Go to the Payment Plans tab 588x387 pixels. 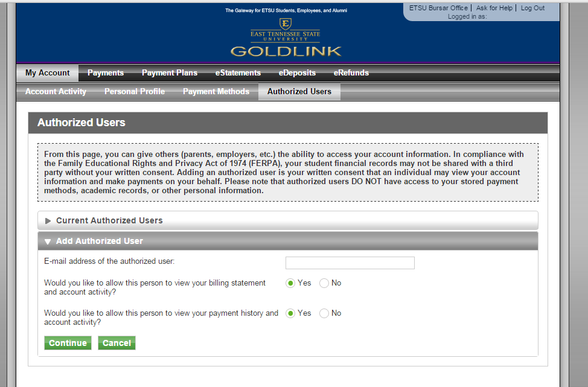[x=170, y=73]
